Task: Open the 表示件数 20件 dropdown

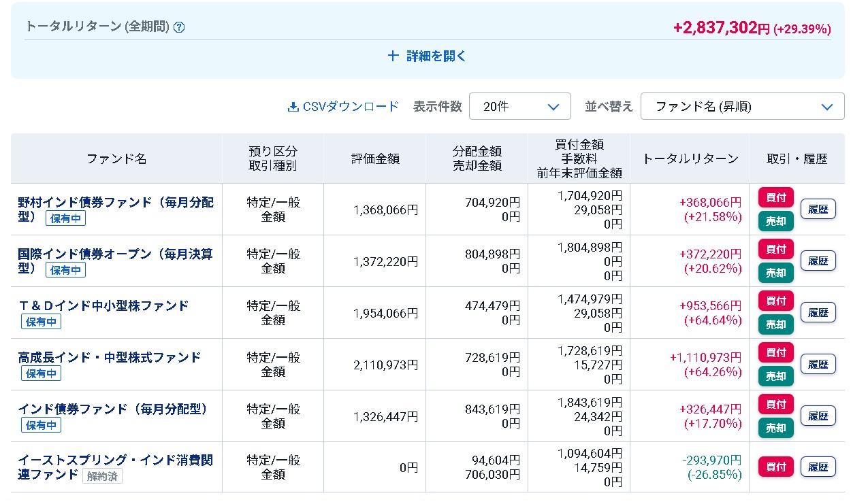Action: 519,107
